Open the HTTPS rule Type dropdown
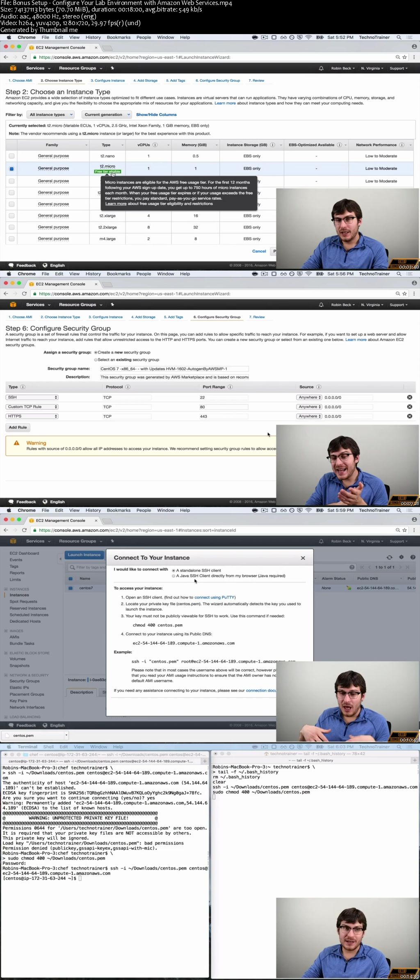This screenshot has width=420, height=980. click(x=32, y=416)
